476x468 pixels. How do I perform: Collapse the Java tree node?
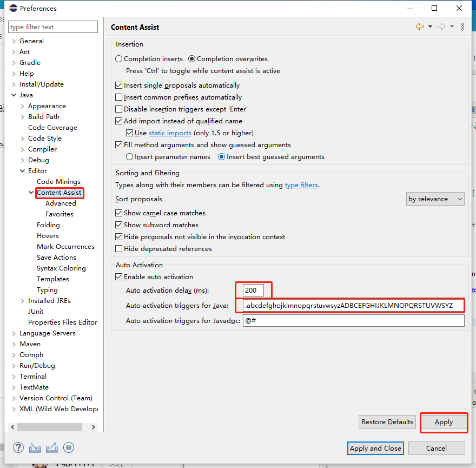pos(14,95)
